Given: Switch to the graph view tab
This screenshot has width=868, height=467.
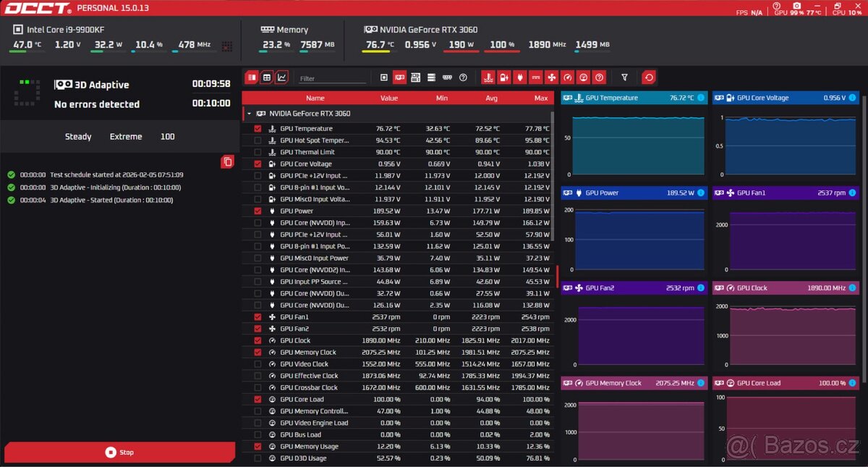Looking at the screenshot, I should pos(281,77).
